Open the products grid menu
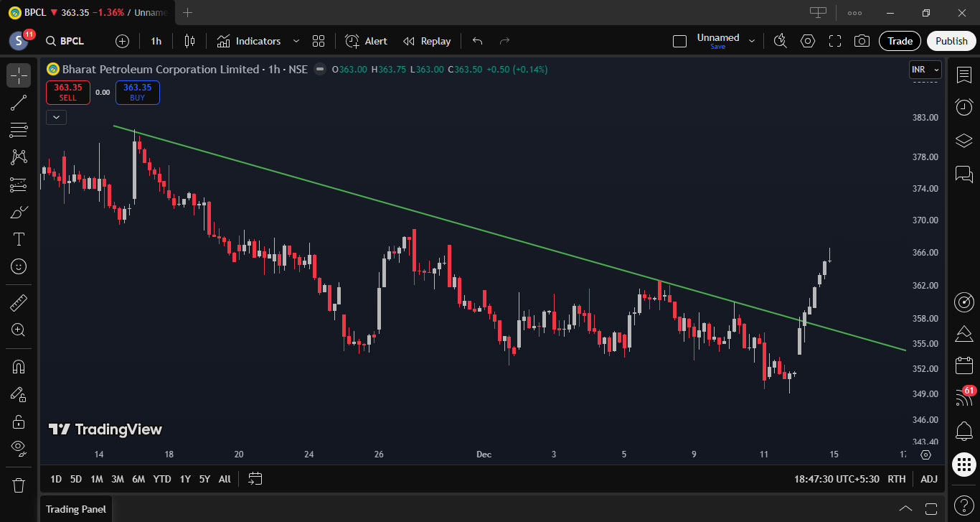The image size is (980, 522). point(964,465)
